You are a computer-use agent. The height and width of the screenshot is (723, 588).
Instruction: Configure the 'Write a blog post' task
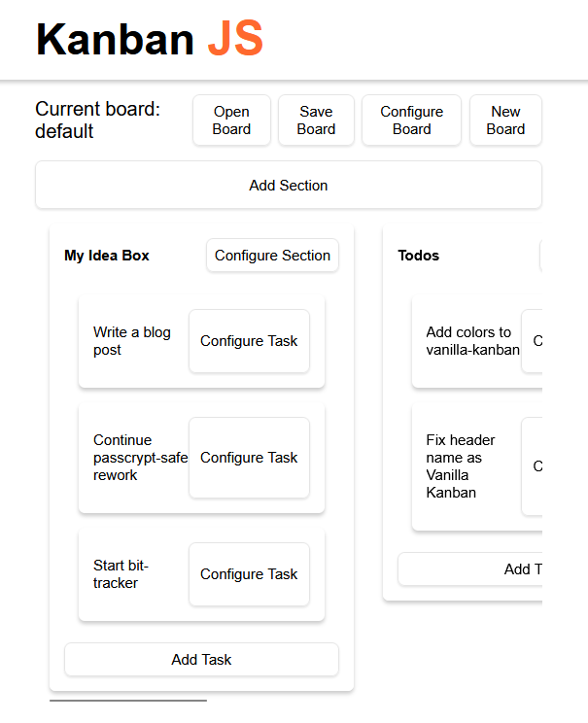[249, 341]
